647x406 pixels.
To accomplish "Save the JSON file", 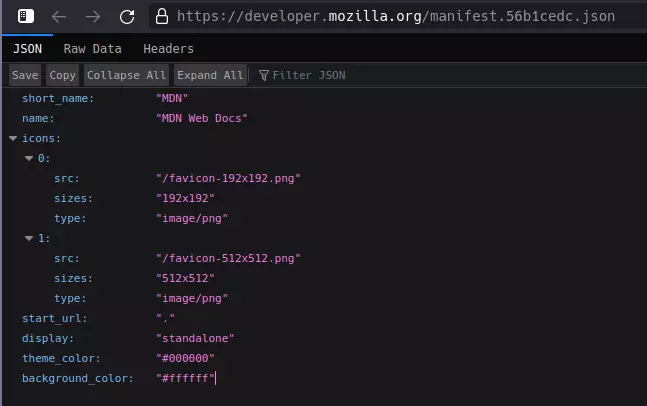I will [25, 75].
